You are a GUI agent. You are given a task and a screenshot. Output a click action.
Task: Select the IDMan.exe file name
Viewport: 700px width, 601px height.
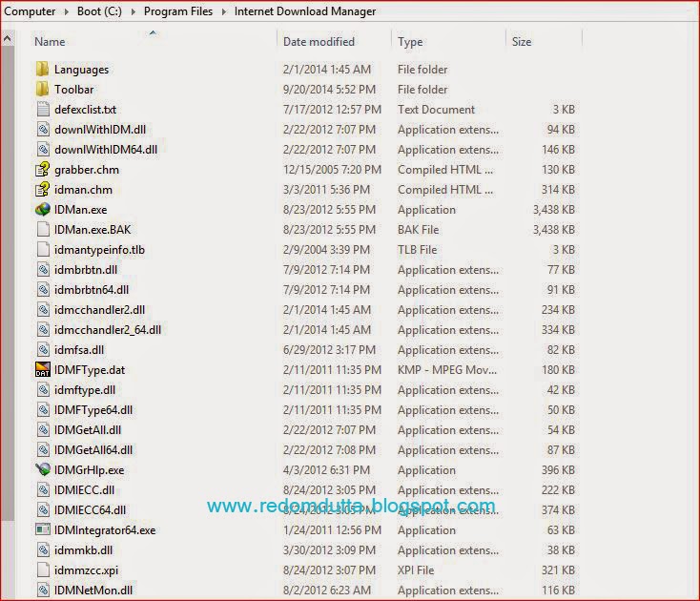[x=80, y=210]
